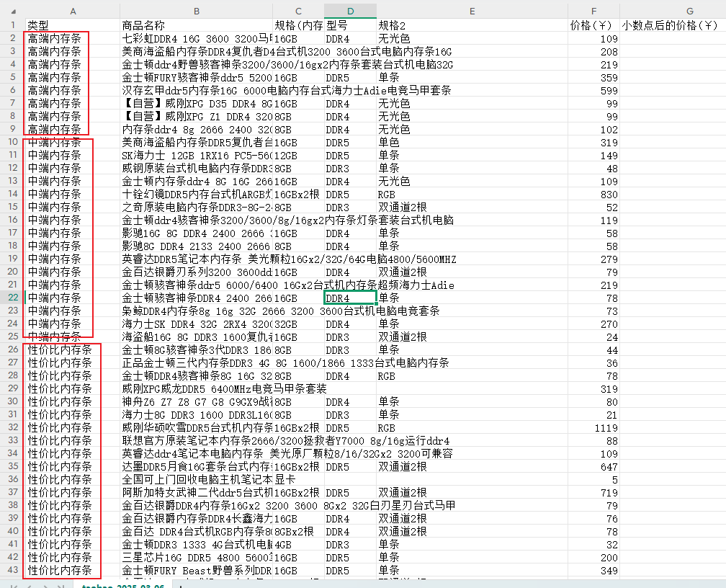Click the 小数点后的价格(¥) header cell
This screenshot has height=588, width=726.
pos(673,25)
